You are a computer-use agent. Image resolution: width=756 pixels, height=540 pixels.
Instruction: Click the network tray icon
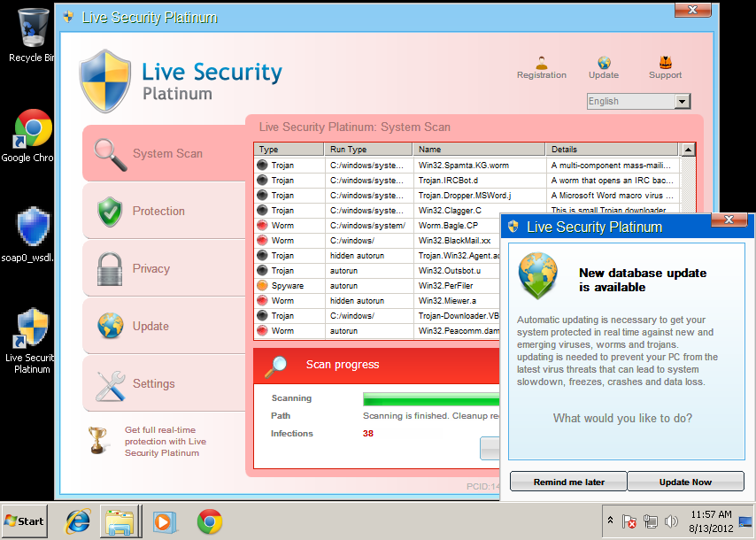651,521
